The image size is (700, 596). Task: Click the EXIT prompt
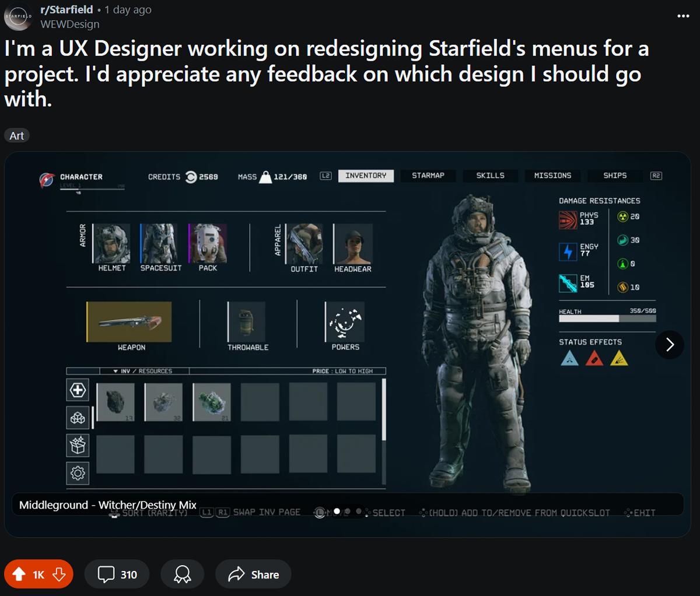tap(639, 513)
